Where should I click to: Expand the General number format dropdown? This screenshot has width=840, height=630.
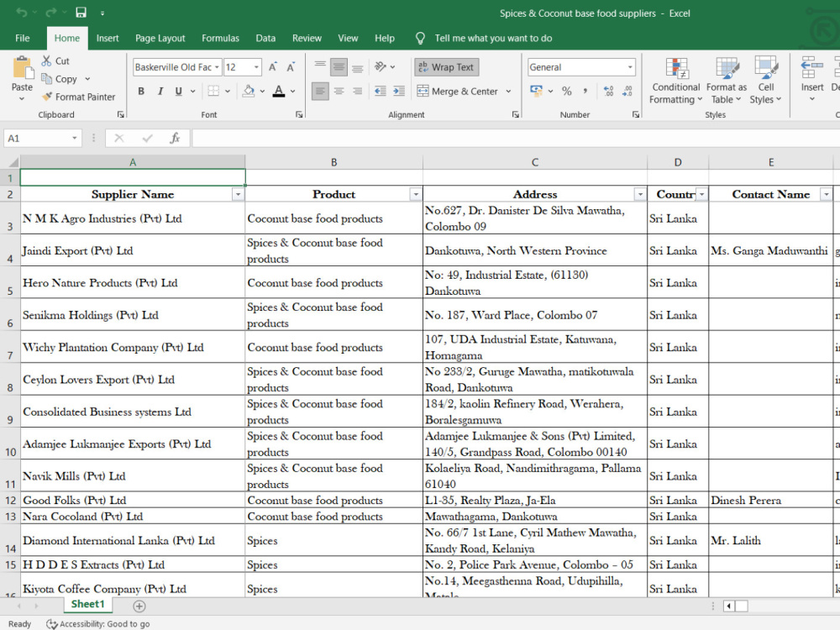pos(630,67)
